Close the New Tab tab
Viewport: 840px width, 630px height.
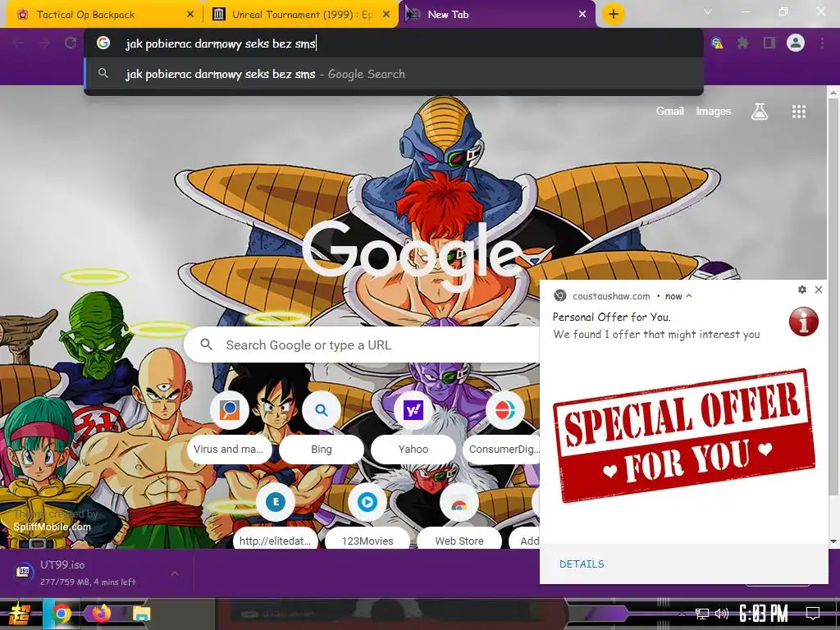pos(582,15)
